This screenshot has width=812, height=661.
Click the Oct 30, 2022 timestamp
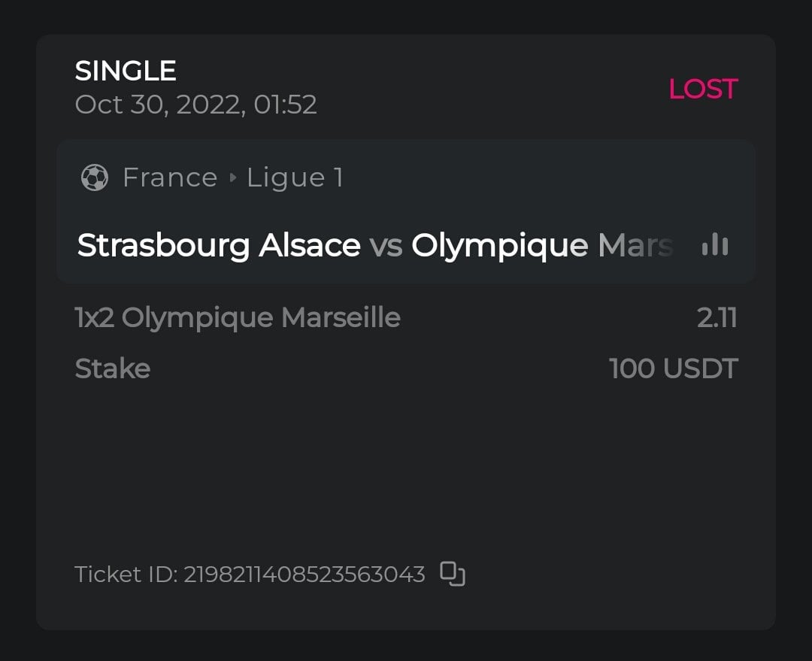[x=195, y=104]
